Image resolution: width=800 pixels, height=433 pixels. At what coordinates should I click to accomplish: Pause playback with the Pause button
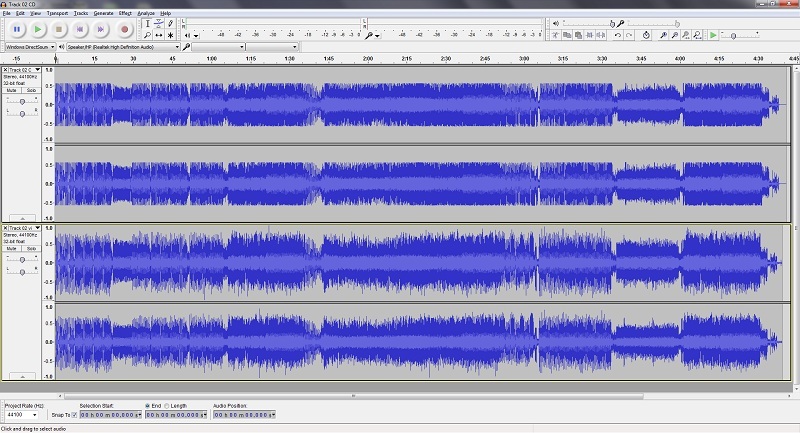[16, 30]
